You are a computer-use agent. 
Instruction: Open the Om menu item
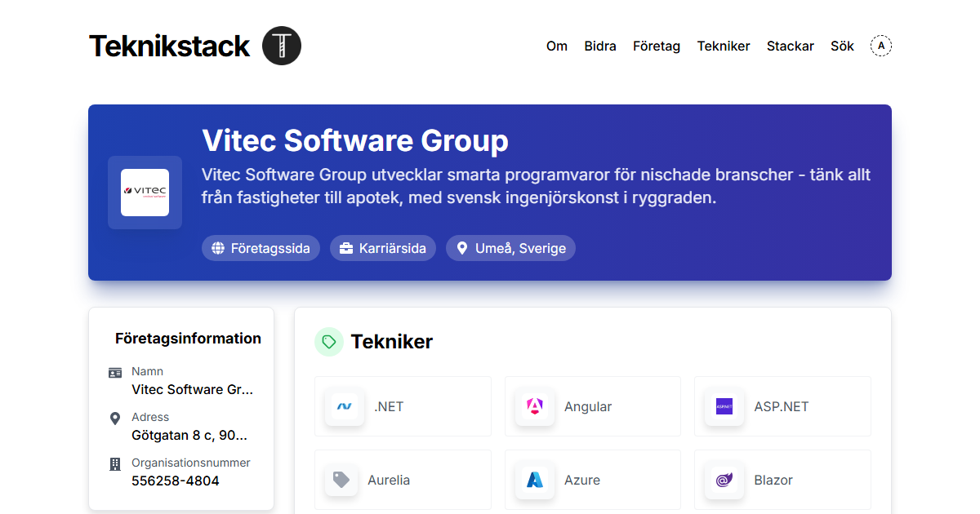557,46
